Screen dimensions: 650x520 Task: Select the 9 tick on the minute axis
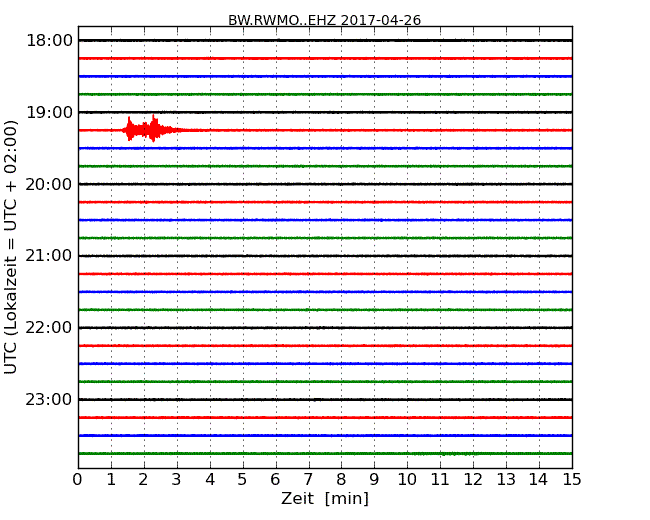click(x=374, y=480)
